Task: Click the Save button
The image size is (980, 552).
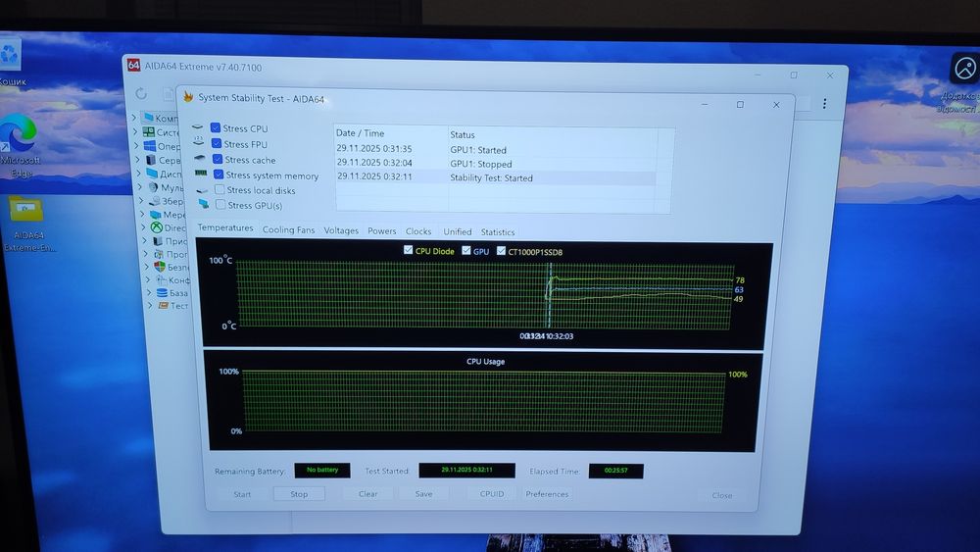Action: coord(423,494)
